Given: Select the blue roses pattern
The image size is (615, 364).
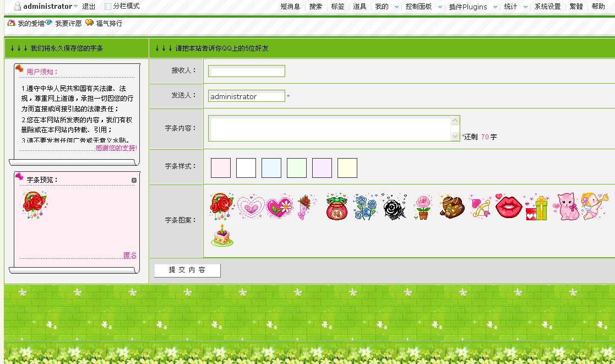Looking at the screenshot, I should pyautogui.click(x=365, y=207).
